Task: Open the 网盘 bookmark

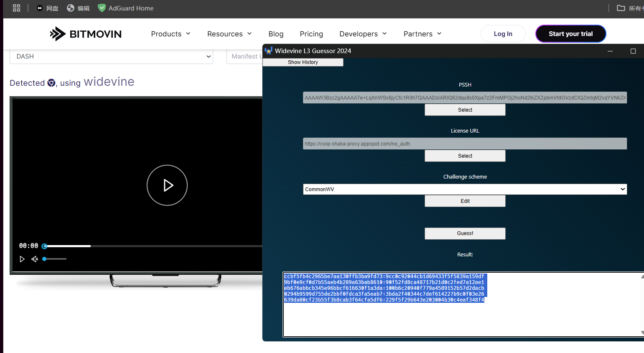Action: coord(48,8)
